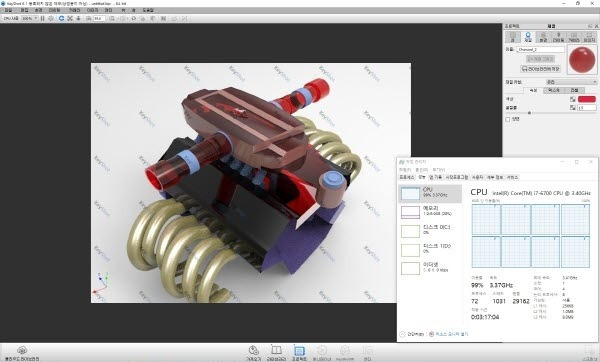
Task: Select the CPU item in Task Manager sidebar
Action: click(430, 193)
